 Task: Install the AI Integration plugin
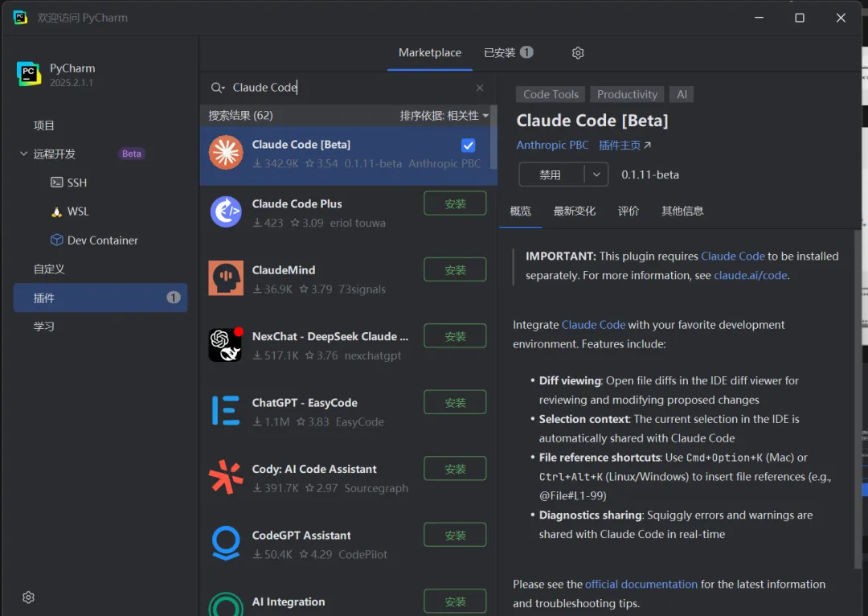click(x=455, y=601)
